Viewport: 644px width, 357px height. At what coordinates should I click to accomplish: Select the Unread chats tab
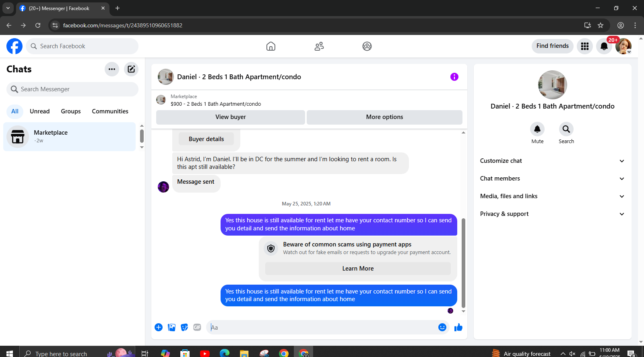(40, 111)
